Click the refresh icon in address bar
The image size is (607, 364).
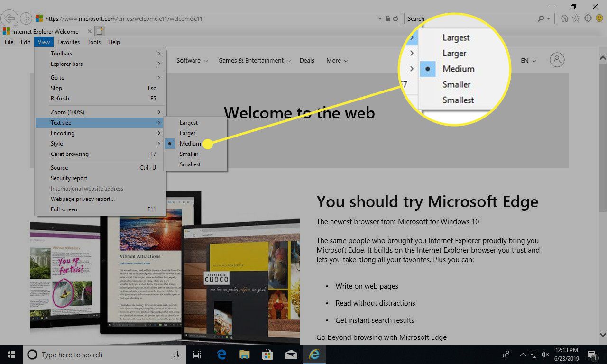(396, 19)
